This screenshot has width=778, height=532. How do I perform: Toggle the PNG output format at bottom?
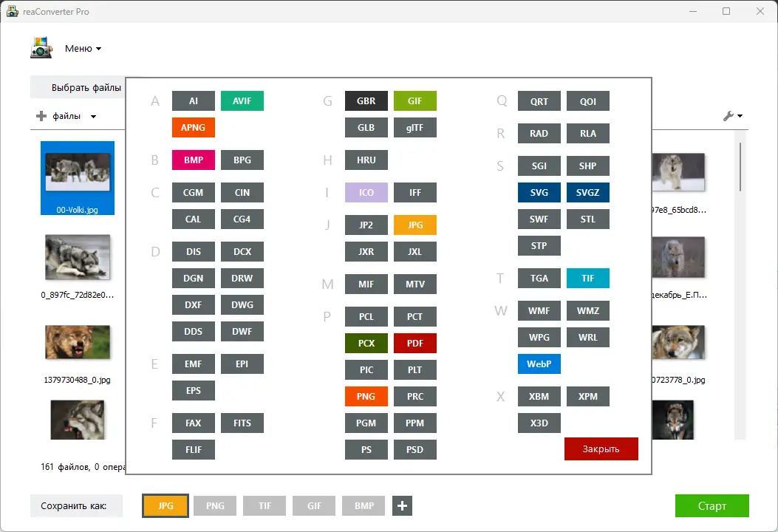215,505
